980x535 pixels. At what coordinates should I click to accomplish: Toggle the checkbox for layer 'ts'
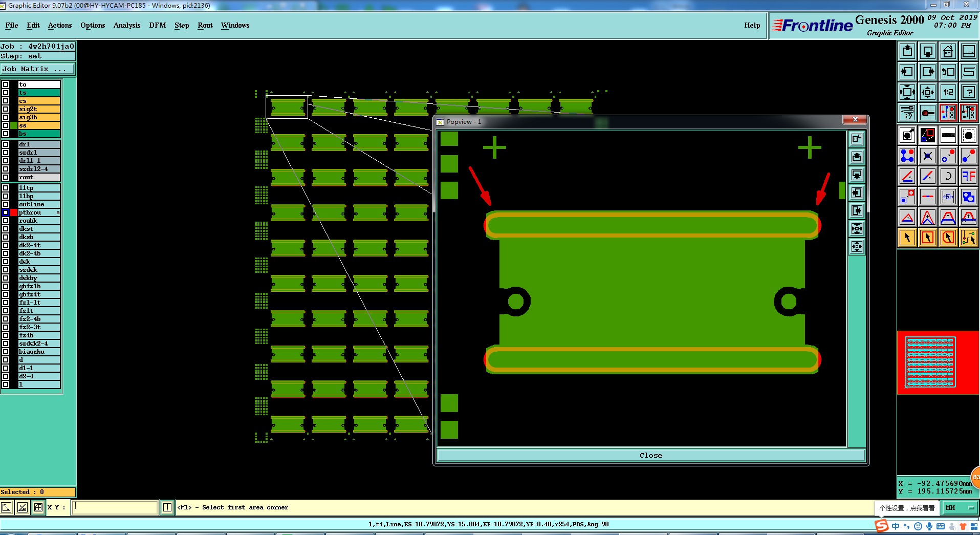tap(6, 93)
